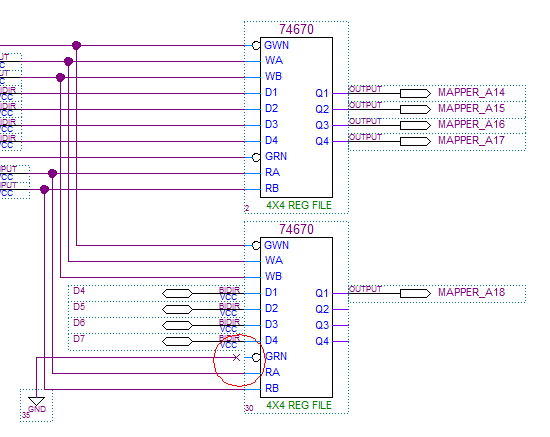Click the RA port on upper register file

coord(273,172)
